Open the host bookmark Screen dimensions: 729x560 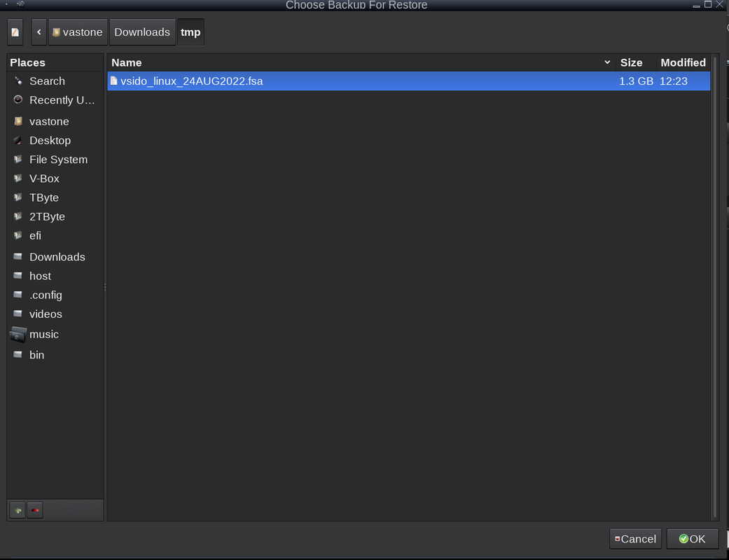[x=55, y=276]
